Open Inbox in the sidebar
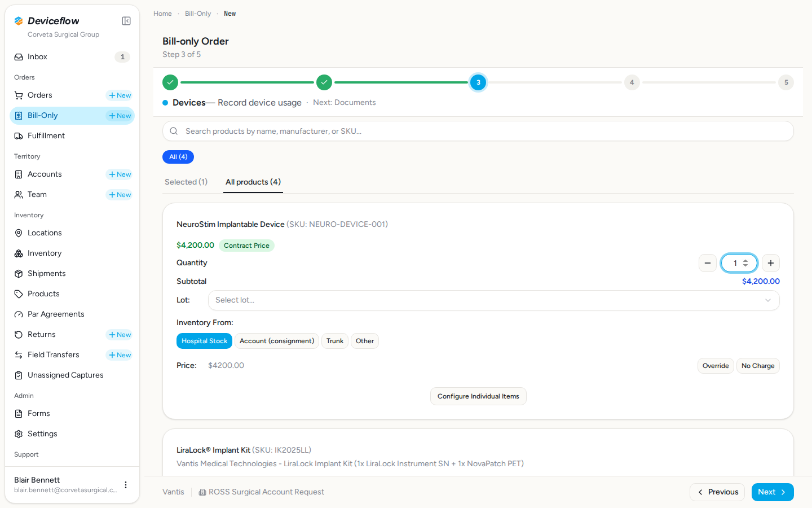The height and width of the screenshot is (508, 812). [72, 57]
